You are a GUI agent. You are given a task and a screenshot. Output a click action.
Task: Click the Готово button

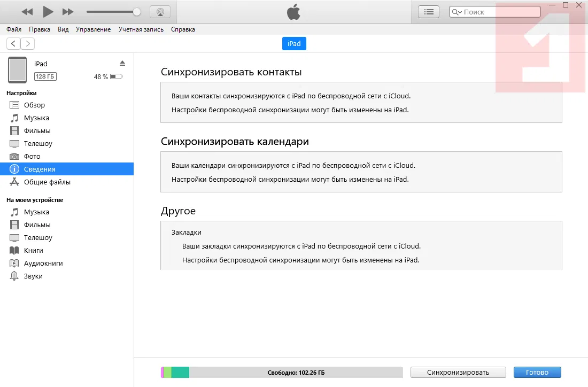point(537,373)
